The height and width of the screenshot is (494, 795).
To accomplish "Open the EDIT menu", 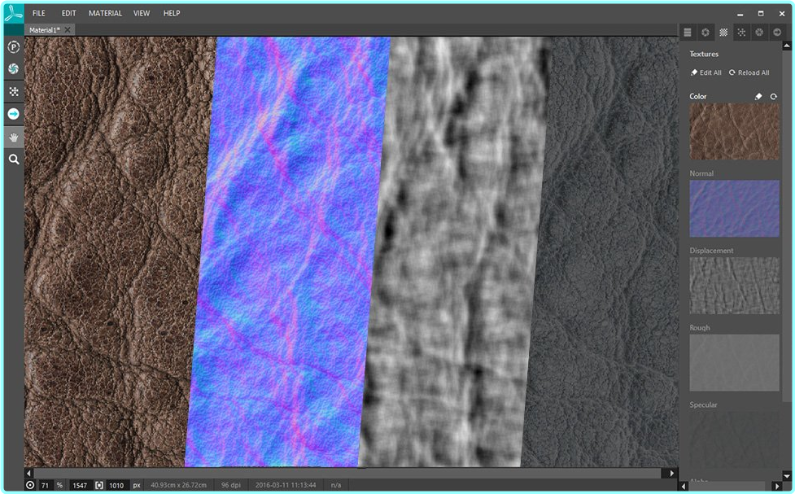I will 68,13.
